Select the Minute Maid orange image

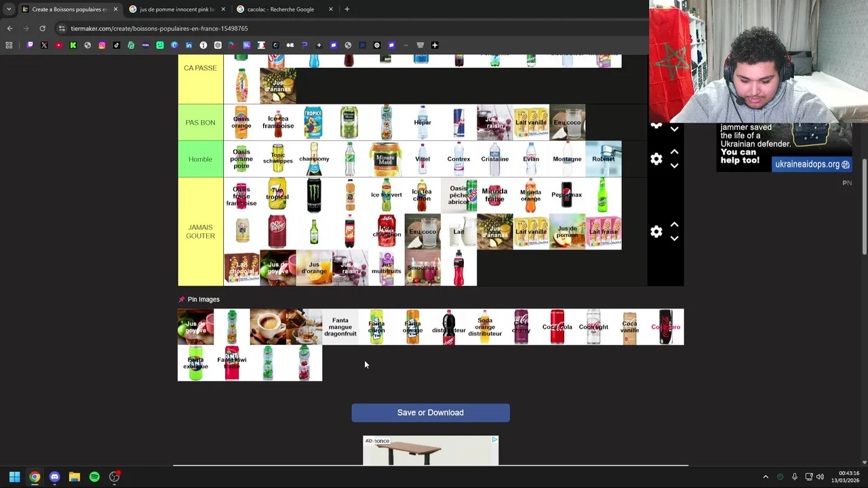tap(386, 159)
